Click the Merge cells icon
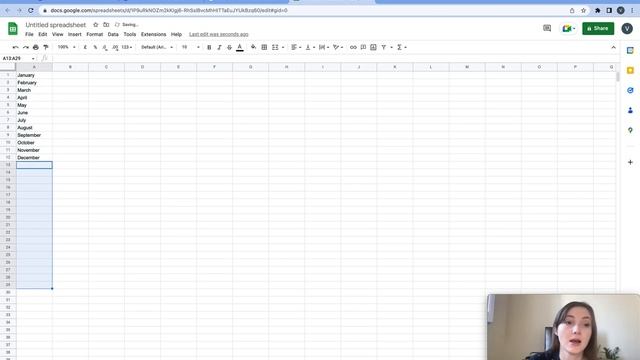 tap(275, 47)
